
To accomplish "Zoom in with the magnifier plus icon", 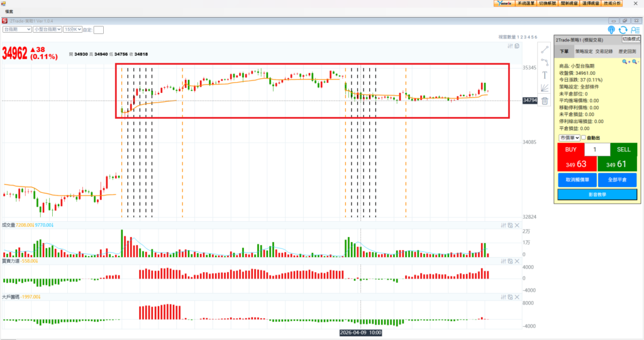I will pyautogui.click(x=625, y=62).
